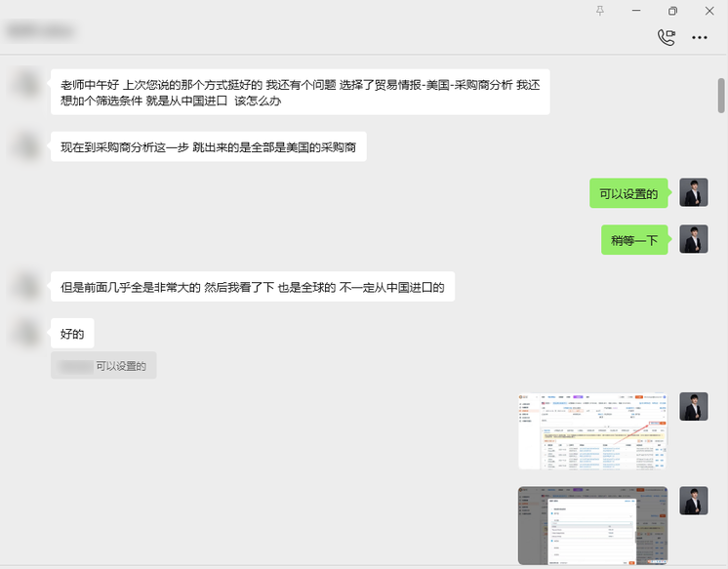
Task: Click contact avatar beside '老师中午好' message
Action: pyautogui.click(x=27, y=84)
